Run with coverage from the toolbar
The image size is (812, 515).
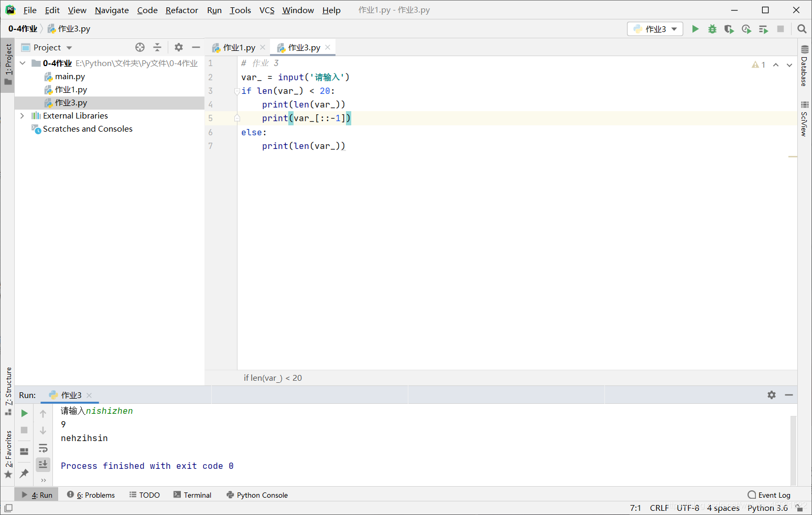pos(729,29)
